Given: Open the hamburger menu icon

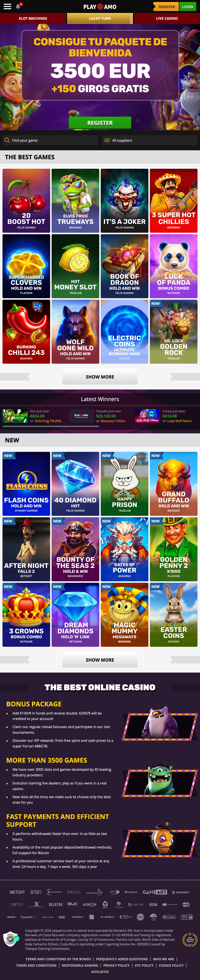Looking at the screenshot, I should click(x=7, y=6).
